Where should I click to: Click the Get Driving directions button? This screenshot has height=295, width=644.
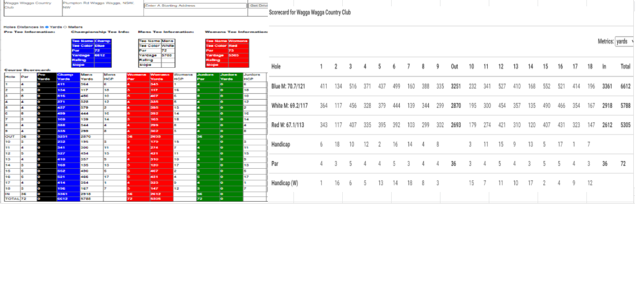click(x=258, y=5)
